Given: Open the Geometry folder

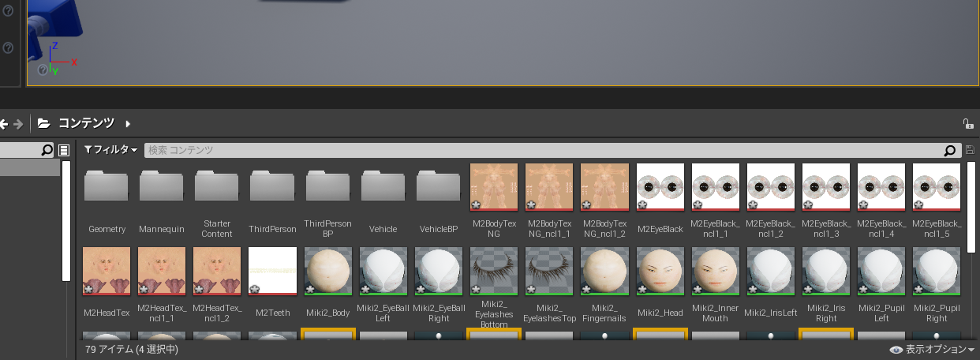Looking at the screenshot, I should [107, 187].
